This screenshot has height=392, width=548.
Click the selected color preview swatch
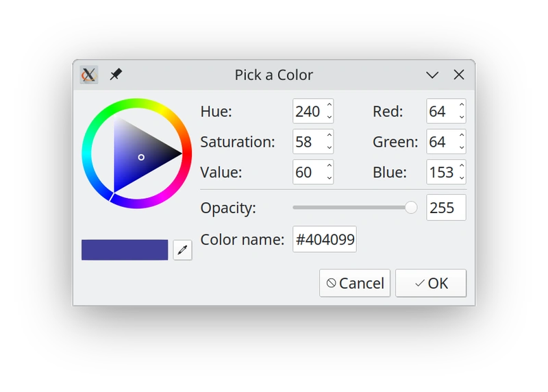pos(125,250)
